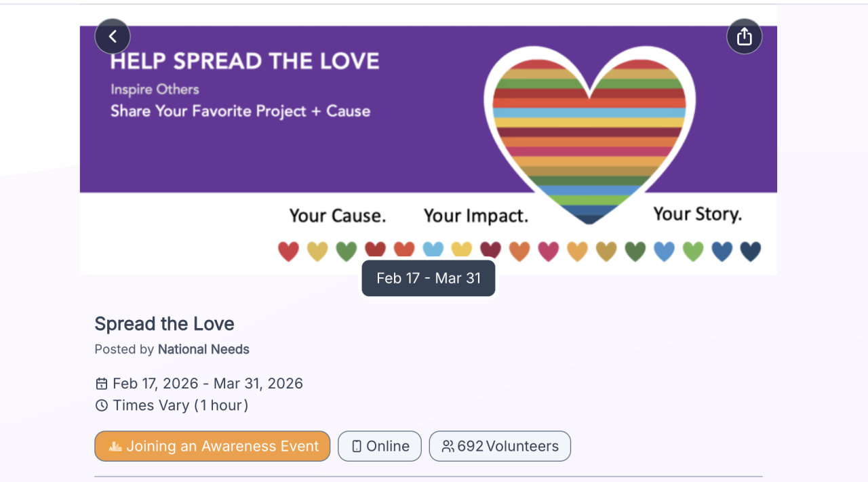Click the people icon beside 692 Volunteers
This screenshot has height=482, width=868.
[448, 446]
